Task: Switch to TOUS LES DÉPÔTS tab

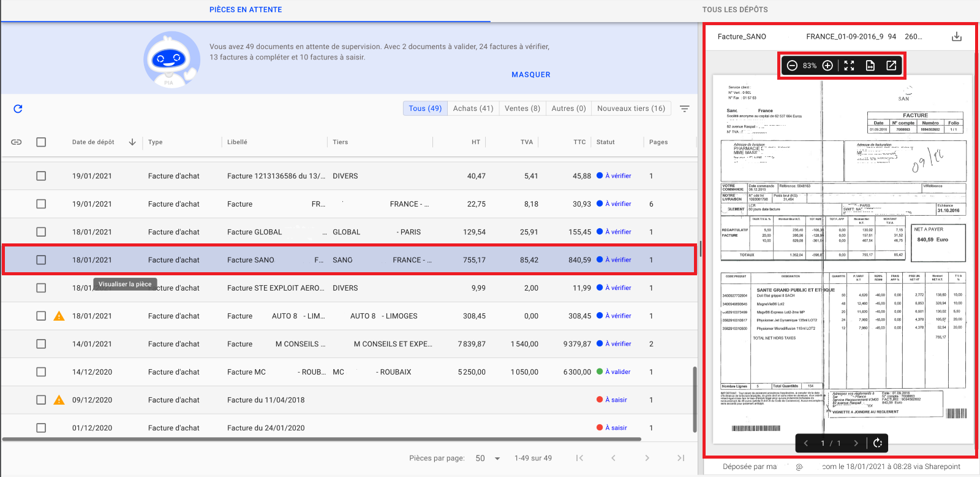Action: tap(735, 10)
